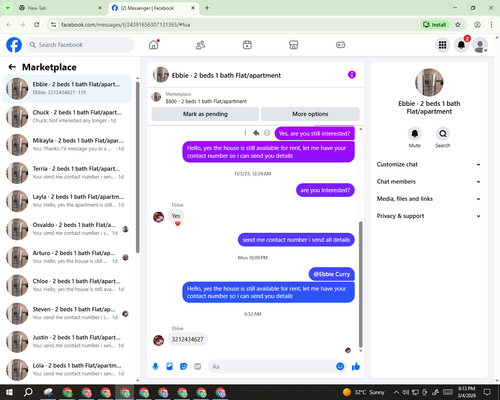500x400 pixels.
Task: Open Justin conversation in list
Action: click(67, 342)
